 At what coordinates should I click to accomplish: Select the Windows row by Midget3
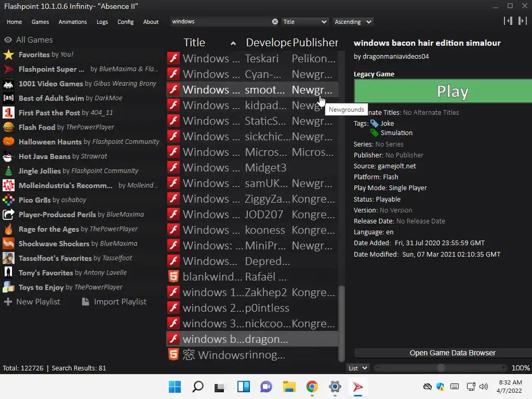click(252, 168)
